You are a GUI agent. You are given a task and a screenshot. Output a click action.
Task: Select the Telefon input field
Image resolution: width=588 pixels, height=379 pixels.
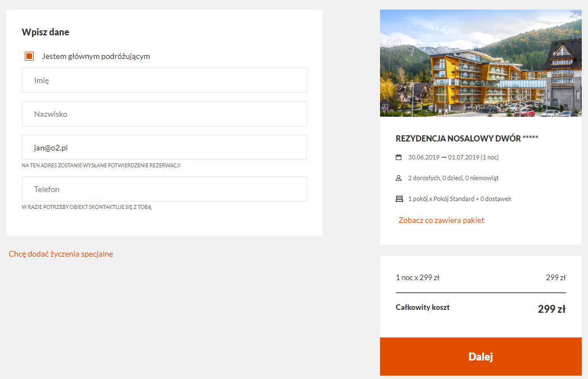pos(164,189)
